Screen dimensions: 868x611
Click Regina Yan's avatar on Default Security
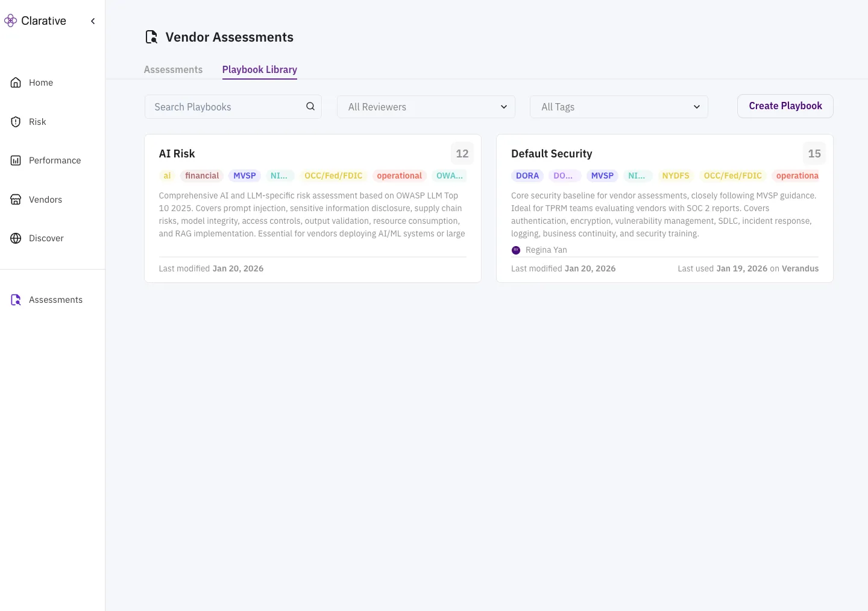pos(516,250)
